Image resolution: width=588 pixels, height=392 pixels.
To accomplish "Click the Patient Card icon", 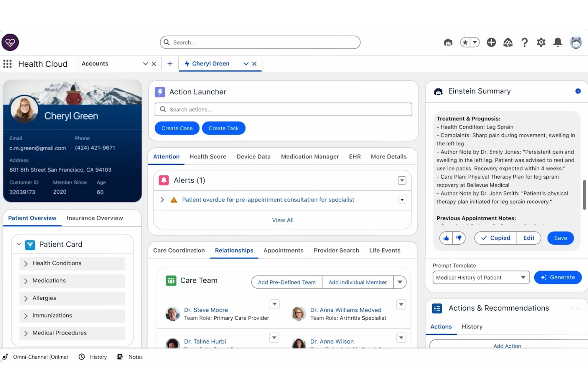I will (30, 245).
